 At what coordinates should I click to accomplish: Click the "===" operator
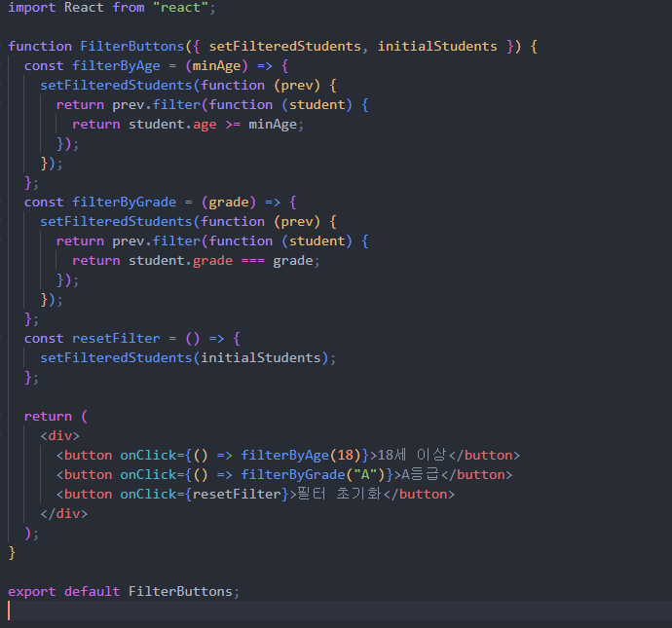[x=253, y=261]
